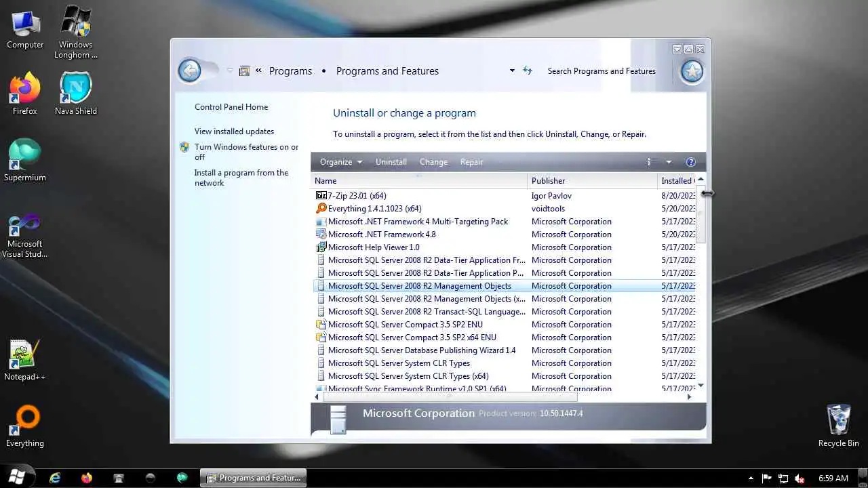Open the recent pages dropdown arrow
This screenshot has height=488, width=868.
click(230, 70)
